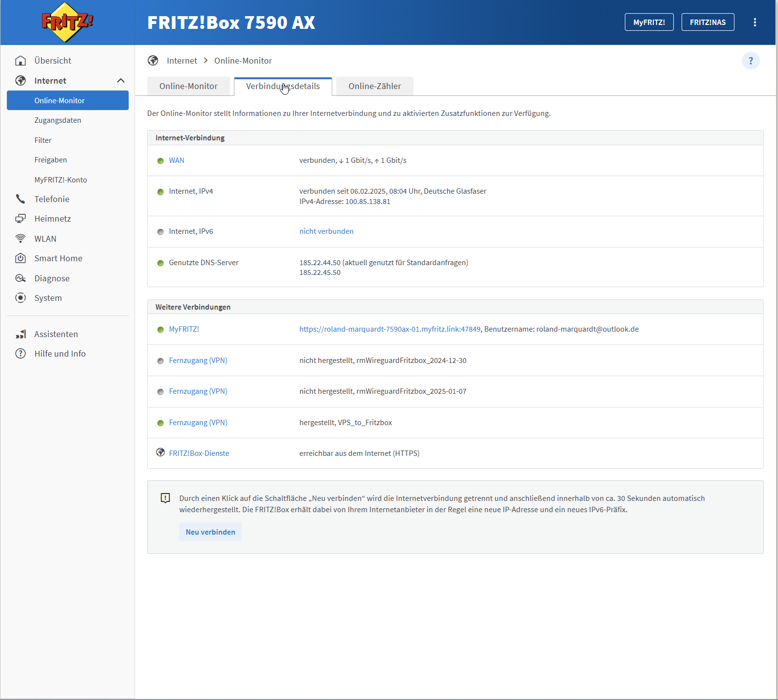The width and height of the screenshot is (778, 700).
Task: Click the Assistenten icon
Action: 21,334
